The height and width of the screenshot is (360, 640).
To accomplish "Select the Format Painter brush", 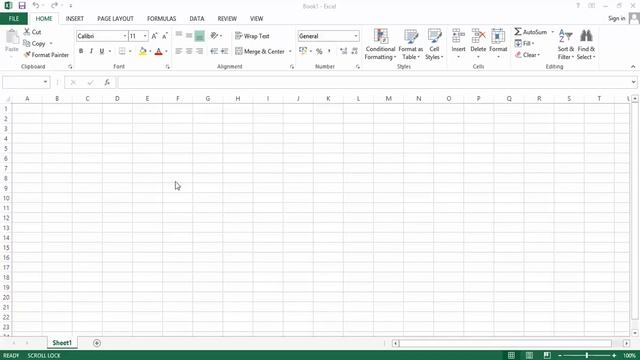I will pos(27,54).
